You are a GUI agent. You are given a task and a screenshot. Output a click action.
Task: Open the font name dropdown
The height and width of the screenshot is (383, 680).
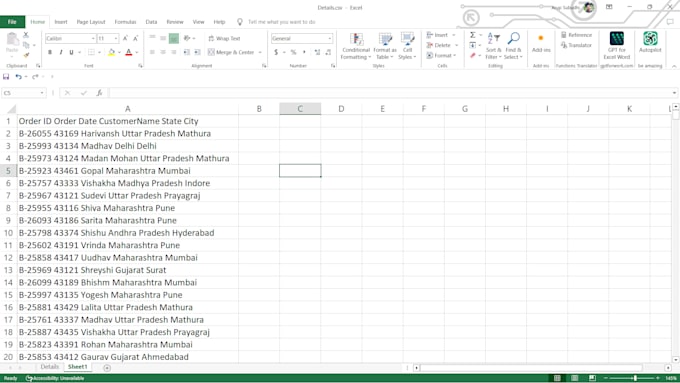tap(93, 39)
